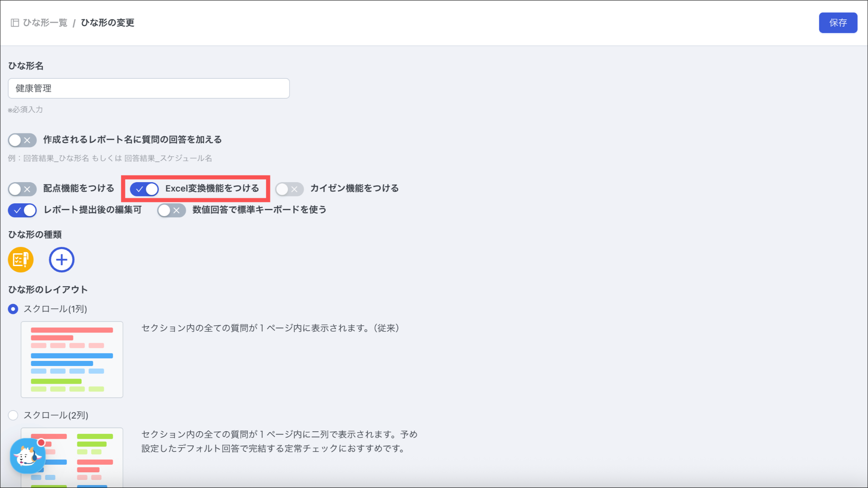This screenshot has width=868, height=488.
Task: Disable the Excel変換機能をつける toggle
Action: click(x=144, y=189)
